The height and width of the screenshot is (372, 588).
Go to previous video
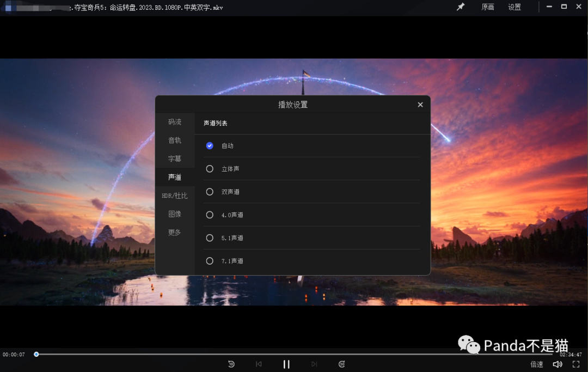(259, 364)
